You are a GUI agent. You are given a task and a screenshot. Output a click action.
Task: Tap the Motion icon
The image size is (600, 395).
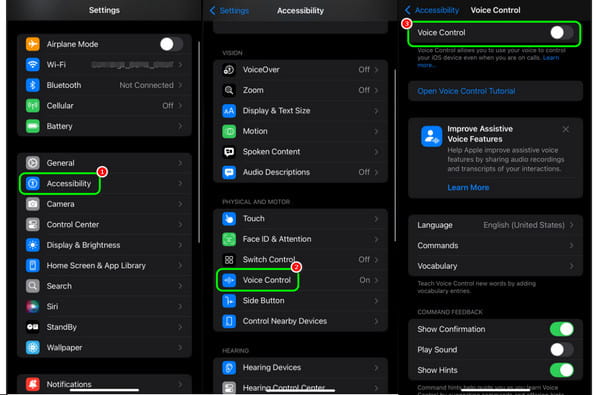click(229, 131)
